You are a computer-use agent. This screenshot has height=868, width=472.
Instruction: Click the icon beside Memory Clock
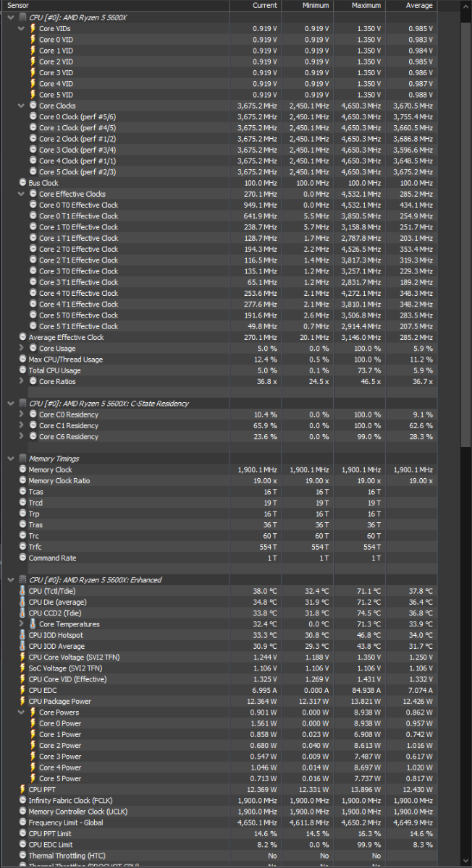(x=22, y=470)
